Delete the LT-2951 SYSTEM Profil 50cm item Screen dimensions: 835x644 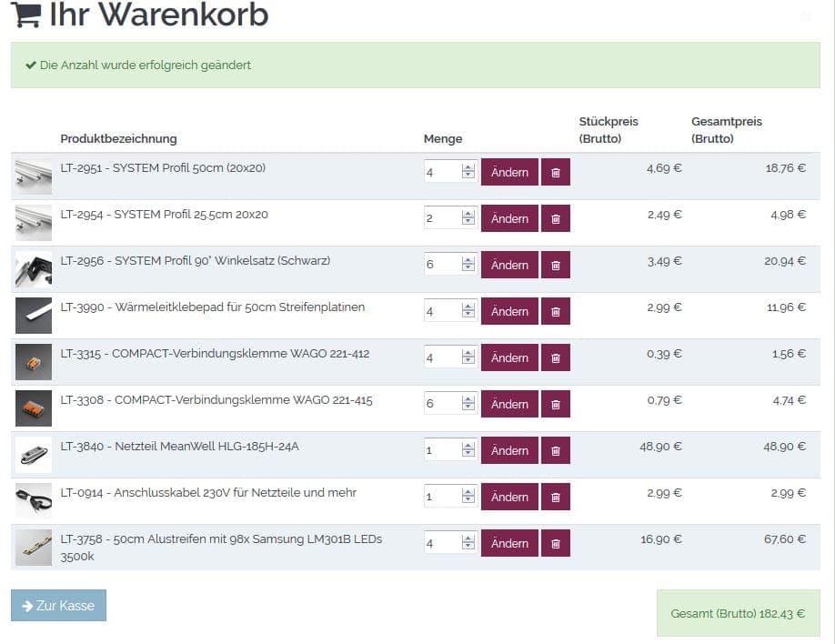pos(555,172)
